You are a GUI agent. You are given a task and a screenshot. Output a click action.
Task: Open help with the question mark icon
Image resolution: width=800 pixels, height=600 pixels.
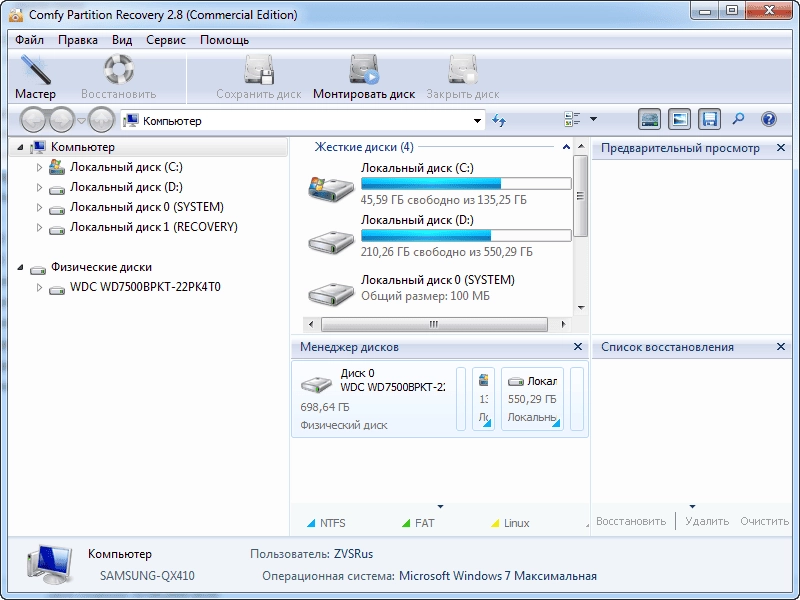tap(768, 119)
